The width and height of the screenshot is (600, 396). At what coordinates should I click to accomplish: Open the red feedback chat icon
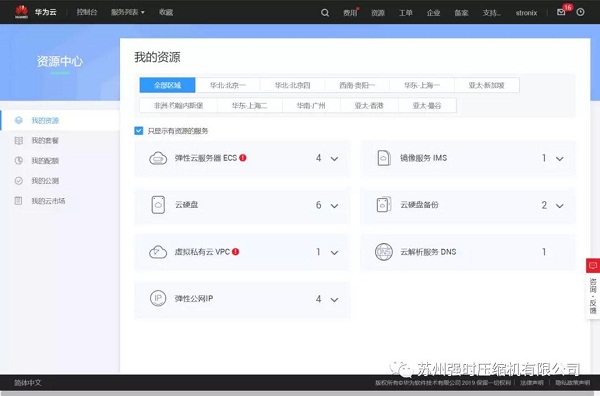point(593,265)
